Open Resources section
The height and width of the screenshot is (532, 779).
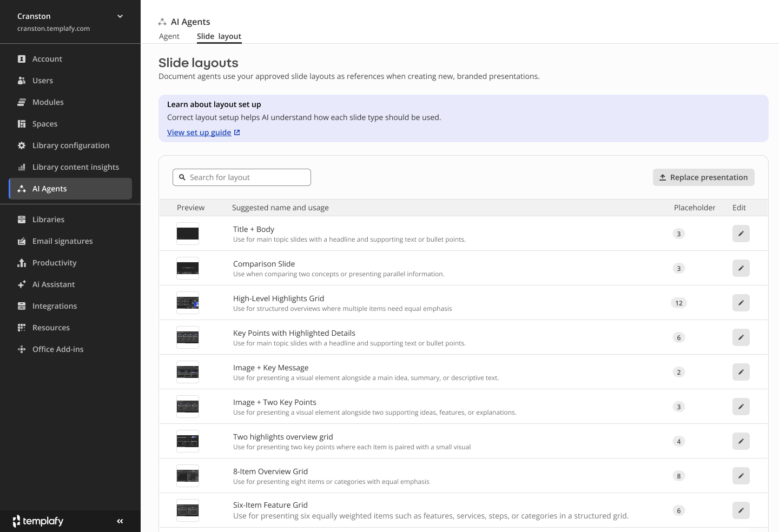70,328
